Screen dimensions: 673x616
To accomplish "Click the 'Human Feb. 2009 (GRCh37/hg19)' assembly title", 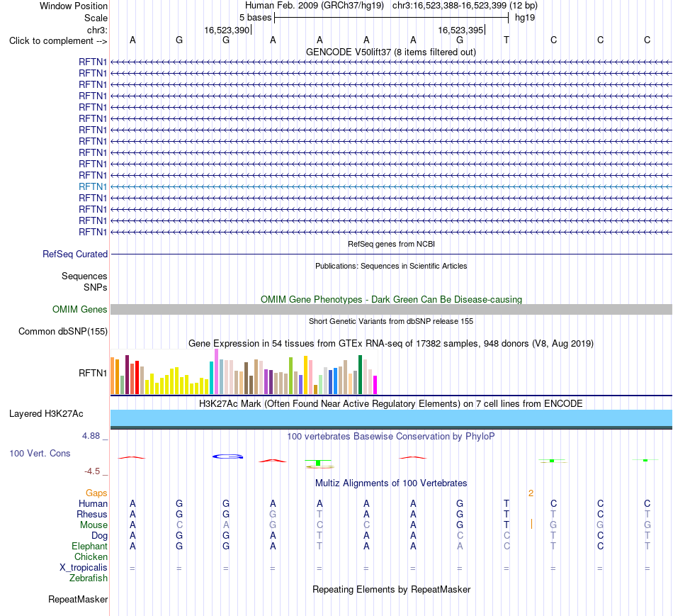I will tap(314, 6).
